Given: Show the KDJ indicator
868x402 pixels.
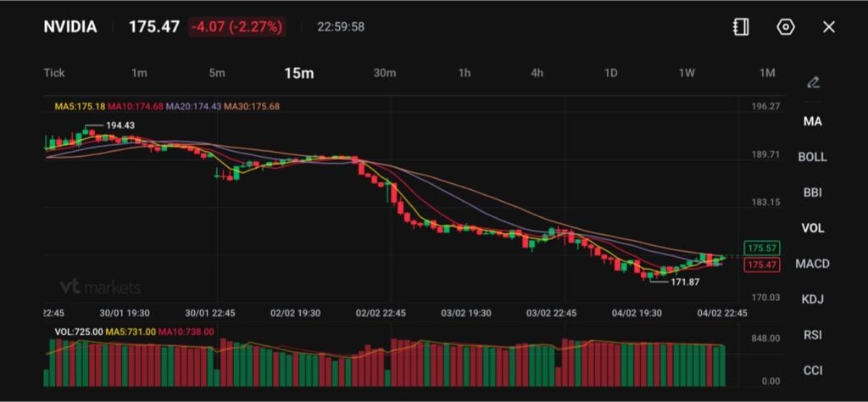Looking at the screenshot, I should pyautogui.click(x=812, y=299).
